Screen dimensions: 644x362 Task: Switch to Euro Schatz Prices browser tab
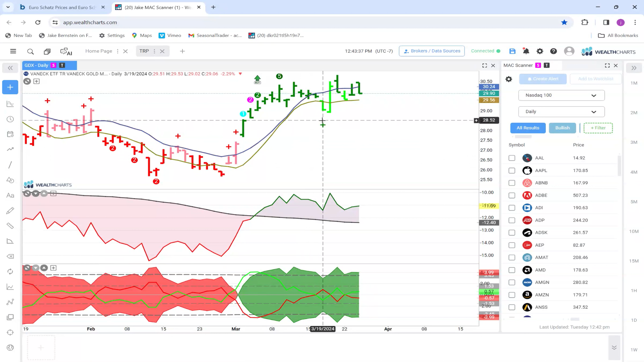[x=62, y=7]
